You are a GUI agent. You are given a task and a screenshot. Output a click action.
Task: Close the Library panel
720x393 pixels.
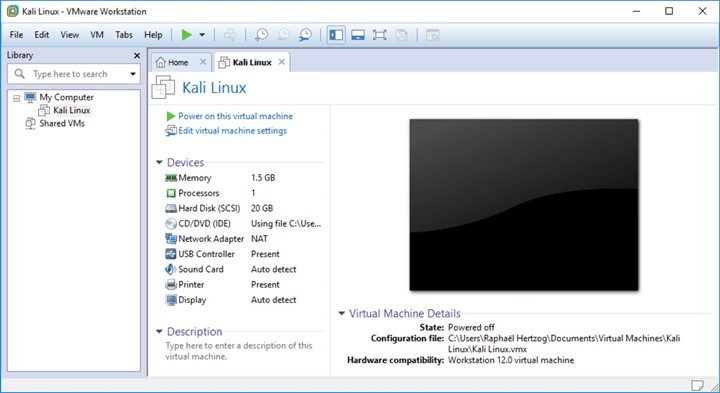point(136,56)
